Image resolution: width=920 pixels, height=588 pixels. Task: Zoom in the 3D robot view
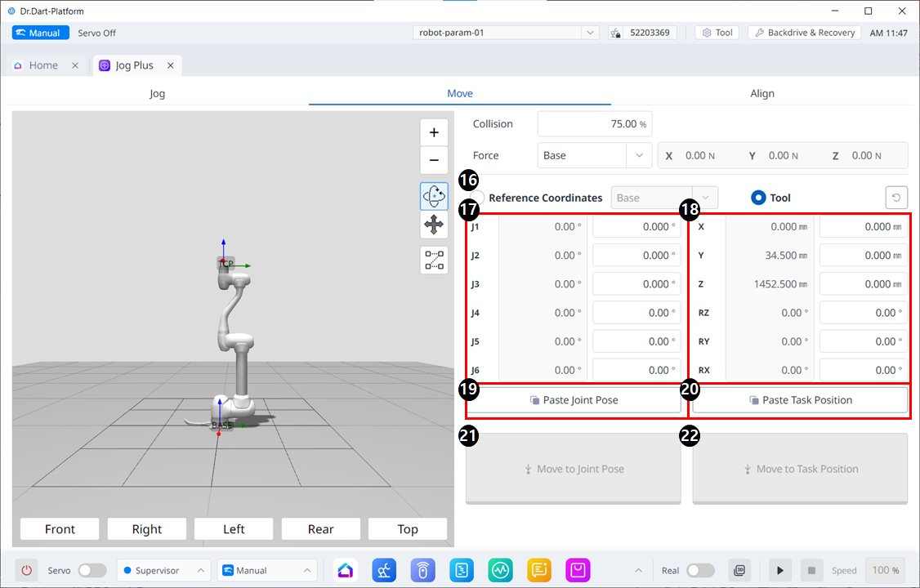434,133
